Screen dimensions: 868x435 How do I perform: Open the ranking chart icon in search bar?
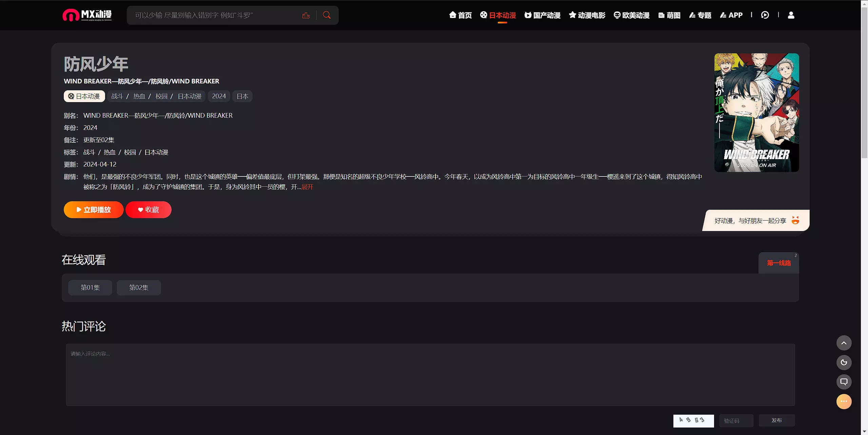(x=306, y=15)
